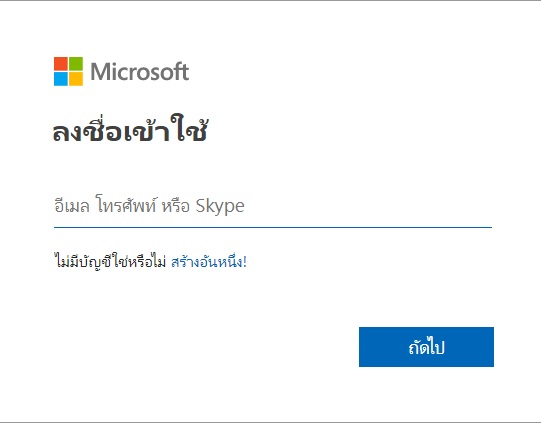The image size is (541, 423).
Task: Click the green square in the Microsoft logo
Action: [x=76, y=64]
